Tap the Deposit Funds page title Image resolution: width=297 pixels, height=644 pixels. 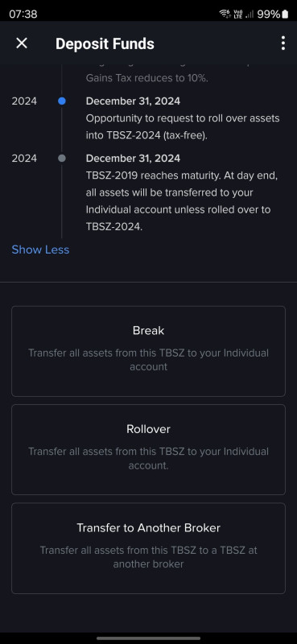[x=105, y=43]
